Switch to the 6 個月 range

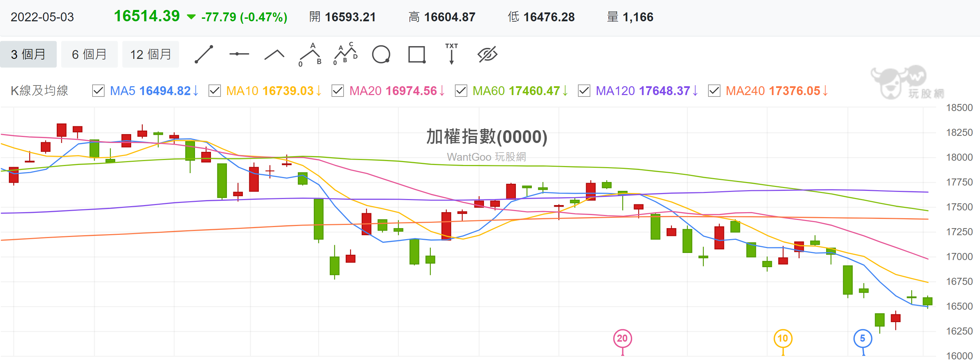[x=89, y=54]
